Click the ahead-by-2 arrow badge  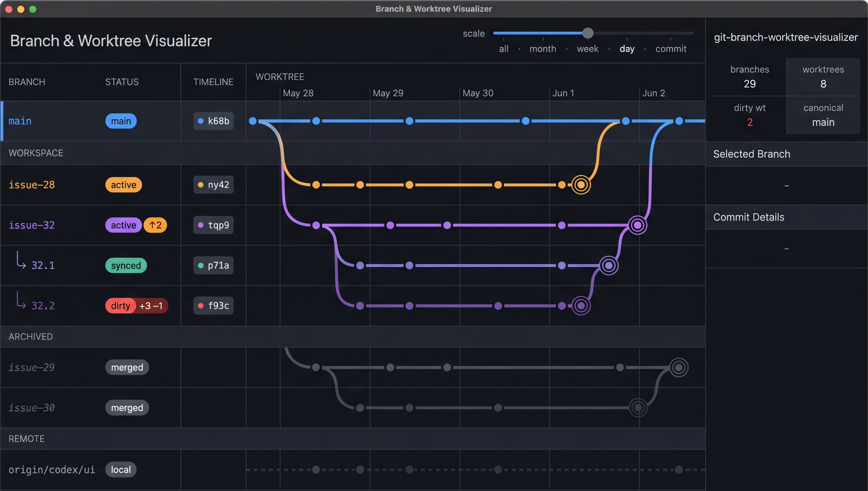155,225
